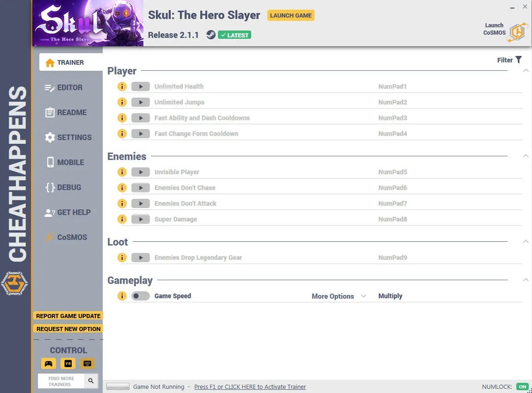The image size is (532, 393).
Task: Click the Steam icon next to Release 2.1.1
Action: coord(211,34)
